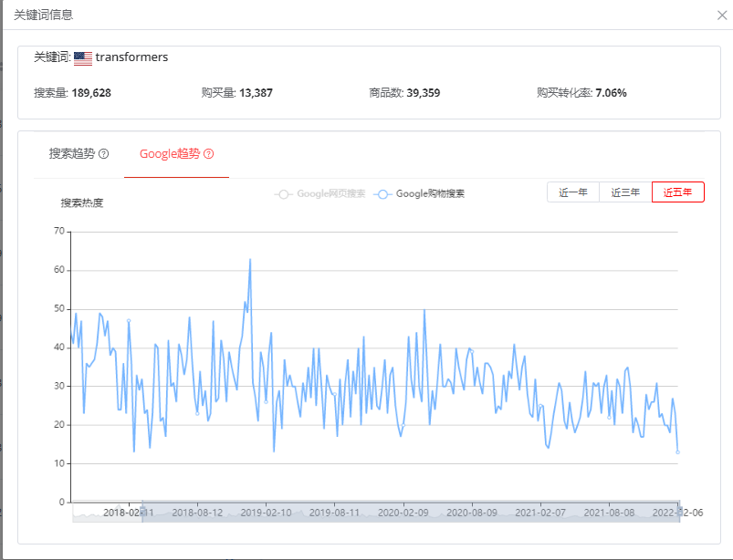Select the 近三年 time range

(625, 192)
